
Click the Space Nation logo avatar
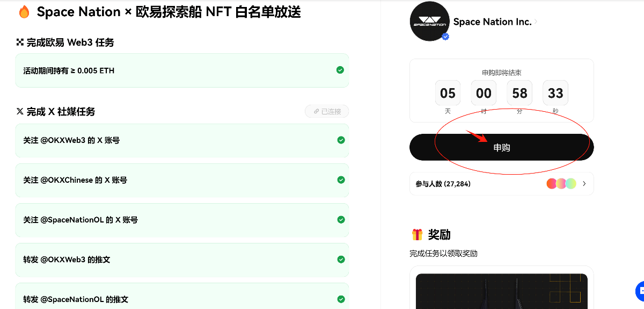pyautogui.click(x=429, y=21)
